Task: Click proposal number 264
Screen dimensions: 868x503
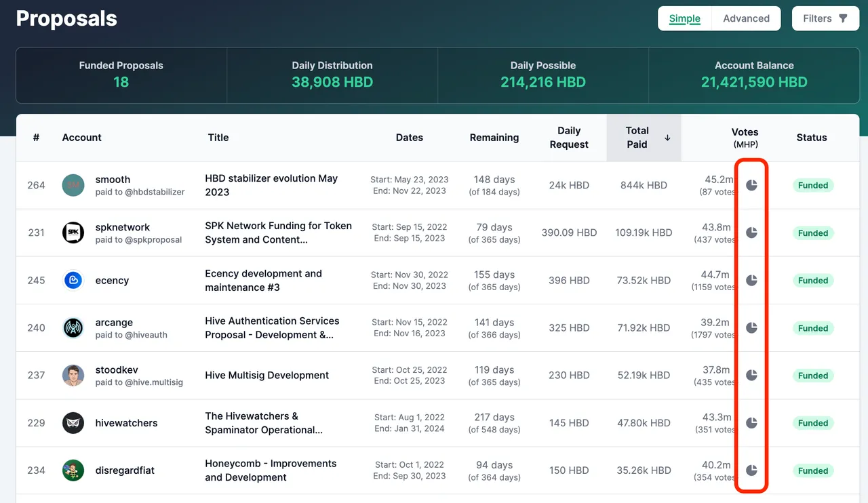Action: tap(36, 185)
